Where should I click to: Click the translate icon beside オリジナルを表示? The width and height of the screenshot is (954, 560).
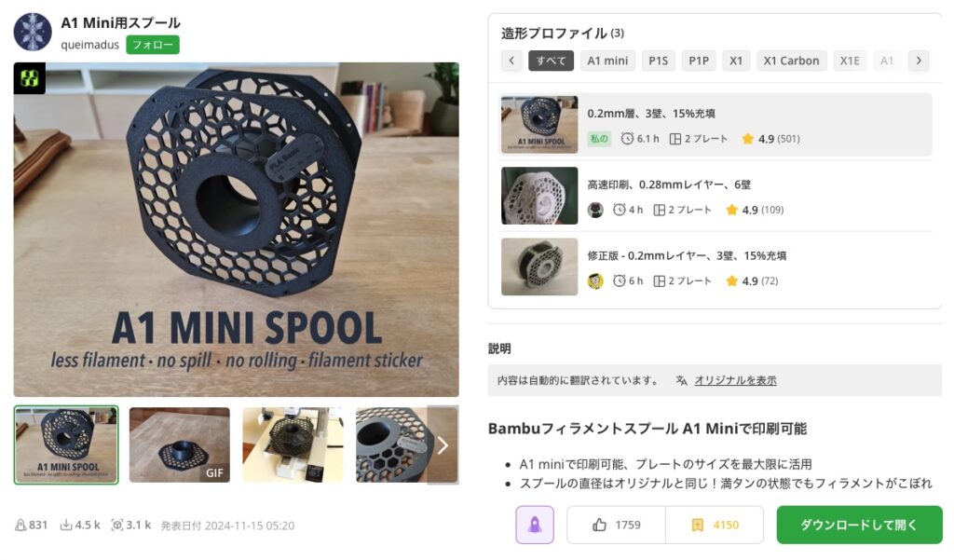pyautogui.click(x=681, y=380)
